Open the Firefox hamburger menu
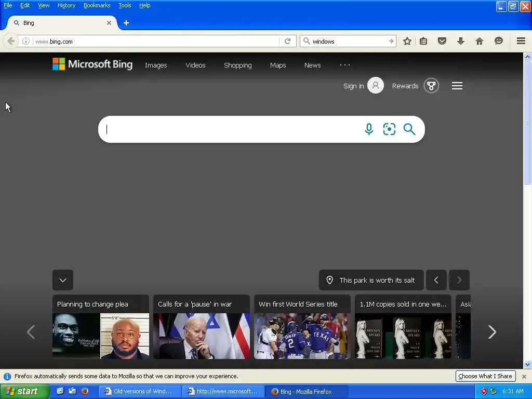 pos(521,41)
